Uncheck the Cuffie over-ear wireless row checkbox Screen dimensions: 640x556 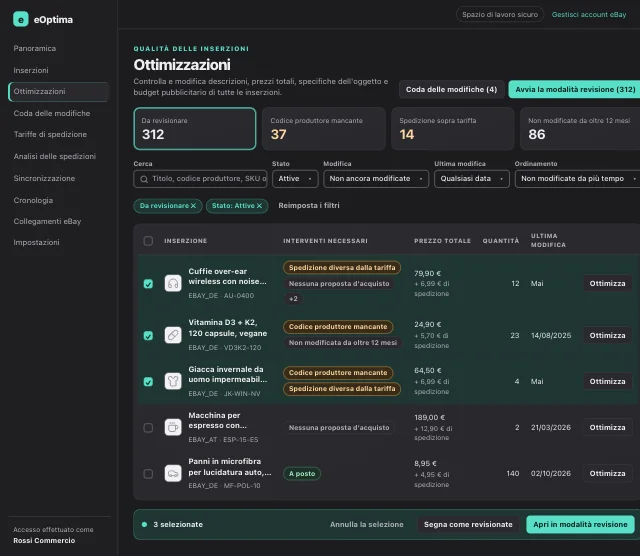tap(148, 284)
